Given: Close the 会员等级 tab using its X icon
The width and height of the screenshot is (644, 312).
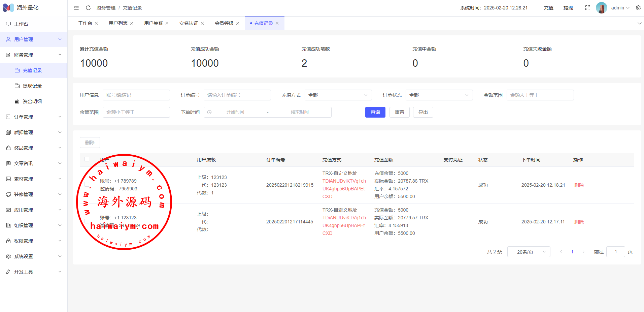Looking at the screenshot, I should [x=238, y=23].
